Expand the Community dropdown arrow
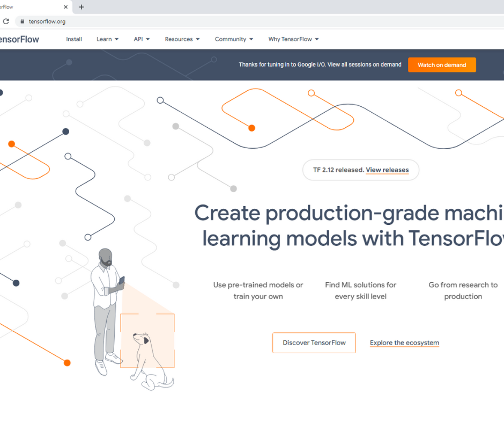The height and width of the screenshot is (423, 504). (x=251, y=39)
